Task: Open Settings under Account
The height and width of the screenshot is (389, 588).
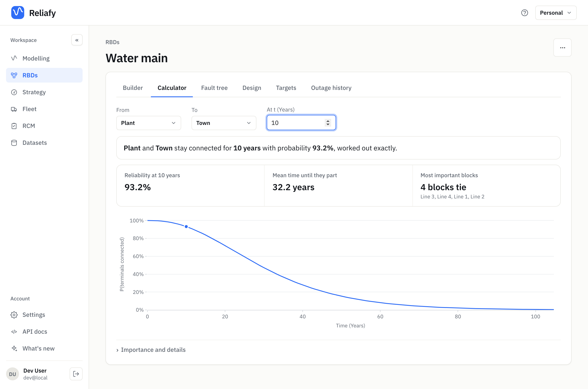Action: tap(44, 315)
